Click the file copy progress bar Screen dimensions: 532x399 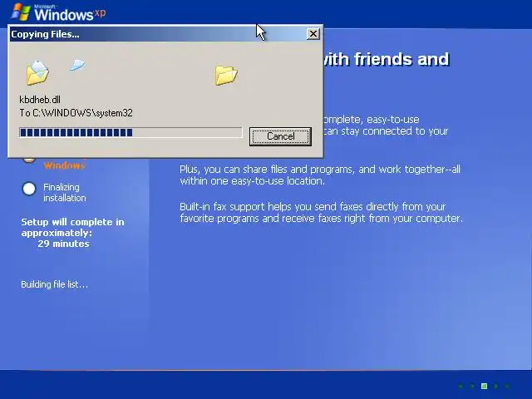(x=131, y=132)
